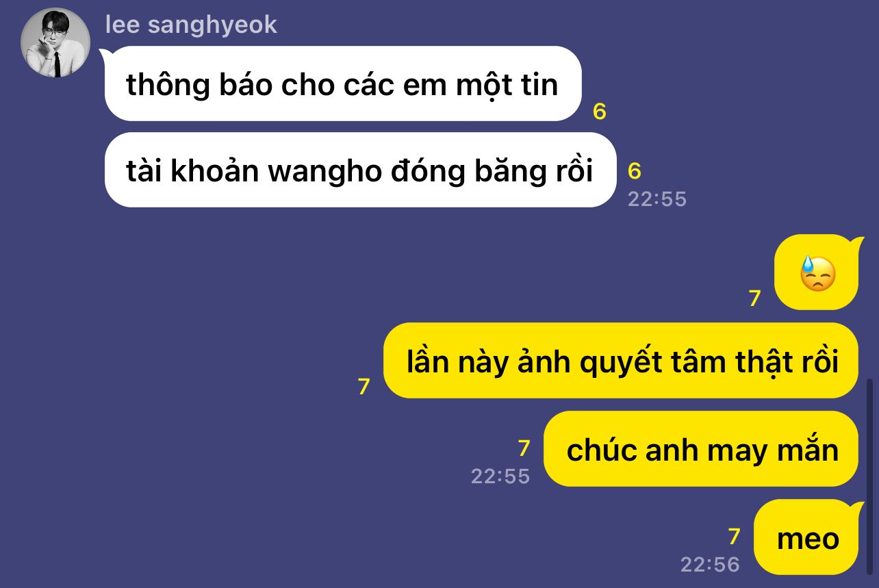The height and width of the screenshot is (588, 879).
Task: Open lee sanghyeok's profile picture
Action: pos(55,42)
